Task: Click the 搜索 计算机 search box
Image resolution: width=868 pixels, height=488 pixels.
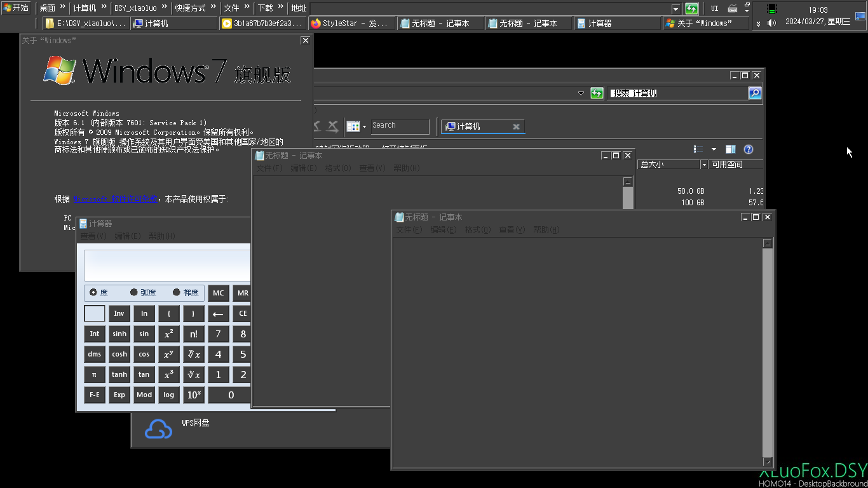Action: click(677, 93)
